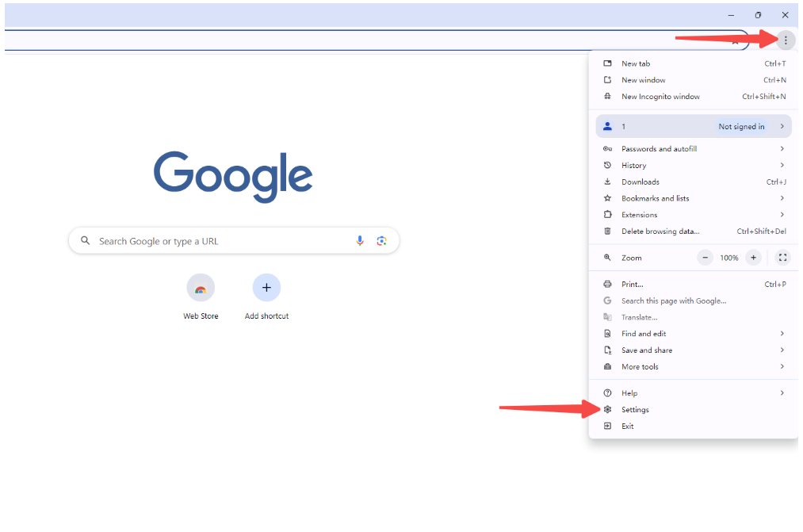The width and height of the screenshot is (803, 532).
Task: Click the magnifier icon in search box
Action: click(85, 240)
